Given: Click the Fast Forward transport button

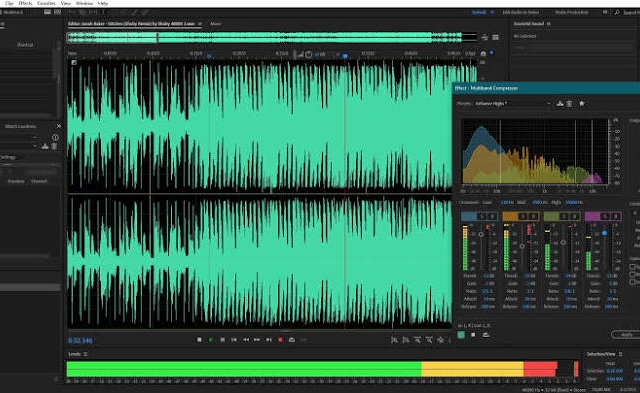Looking at the screenshot, I should (257, 340).
